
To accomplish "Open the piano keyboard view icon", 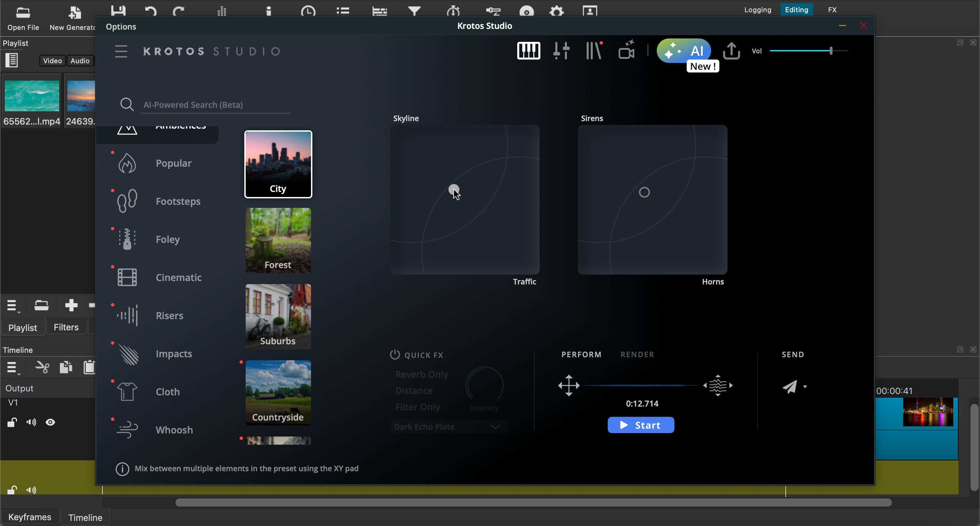I will 528,51.
